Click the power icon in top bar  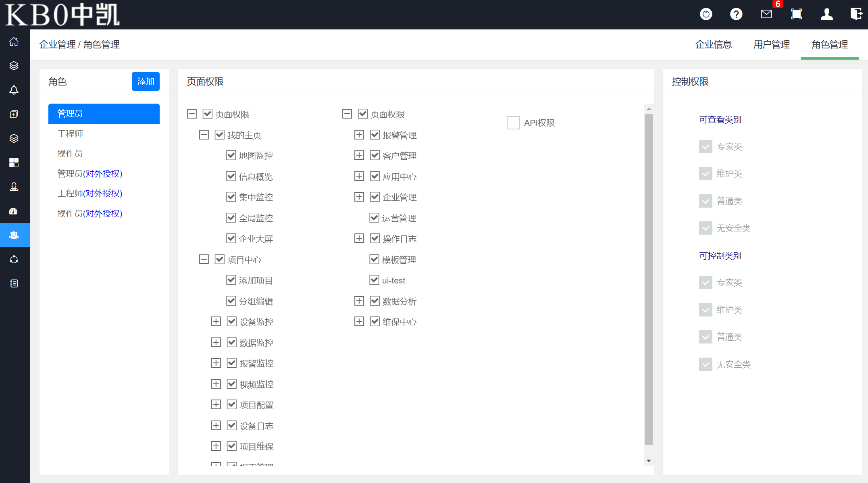[706, 14]
